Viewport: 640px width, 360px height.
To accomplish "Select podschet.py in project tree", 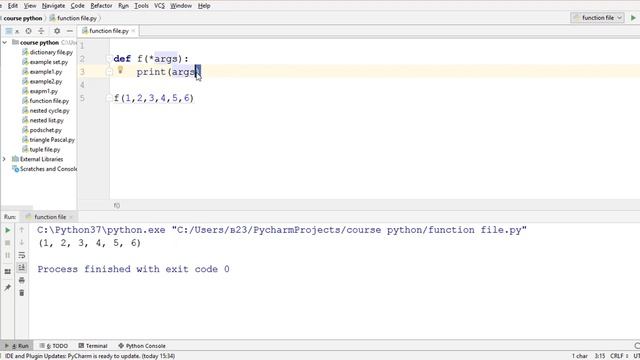I will click(42, 130).
